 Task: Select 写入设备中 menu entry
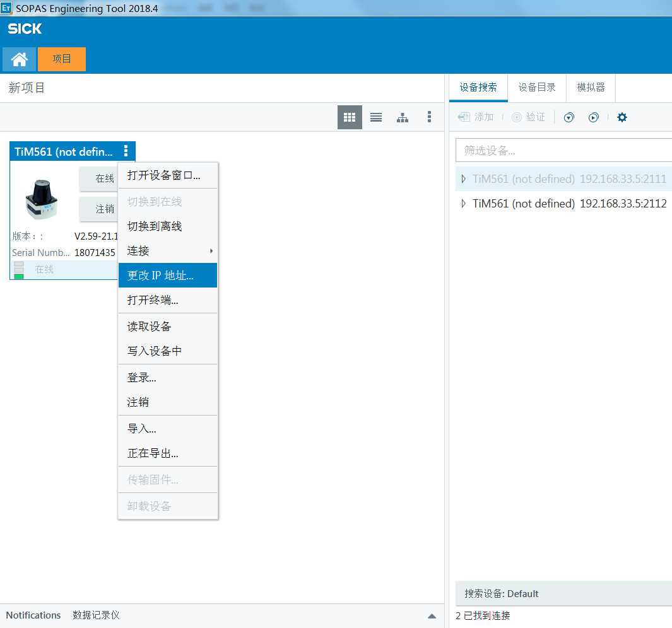click(168, 351)
